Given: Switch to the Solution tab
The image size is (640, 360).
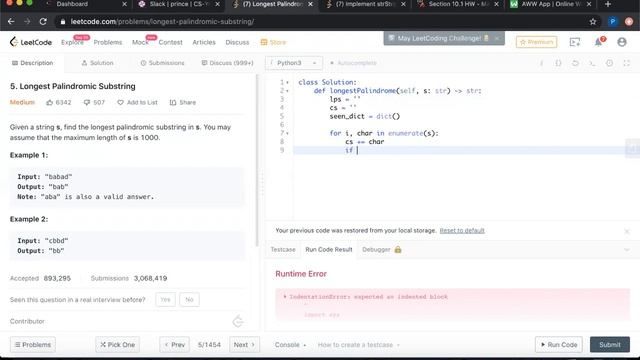Looking at the screenshot, I should [x=97, y=63].
